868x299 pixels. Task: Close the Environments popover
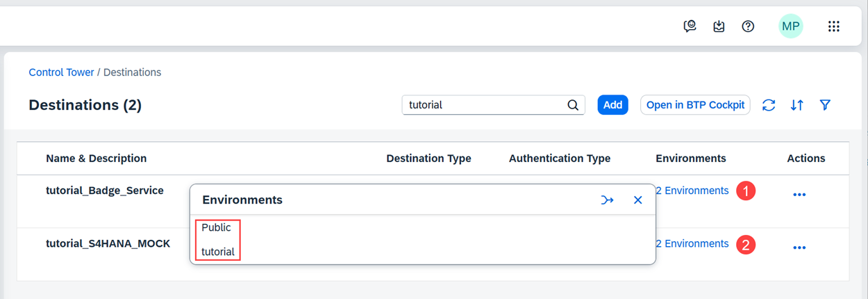point(637,200)
